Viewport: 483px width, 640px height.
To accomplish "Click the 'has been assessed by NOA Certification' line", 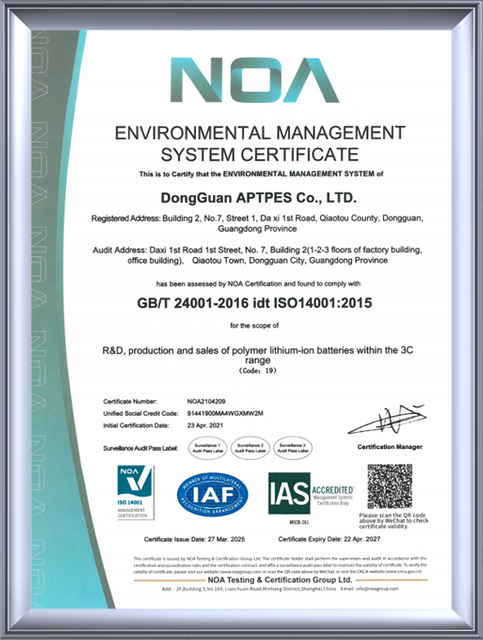I will point(258,283).
